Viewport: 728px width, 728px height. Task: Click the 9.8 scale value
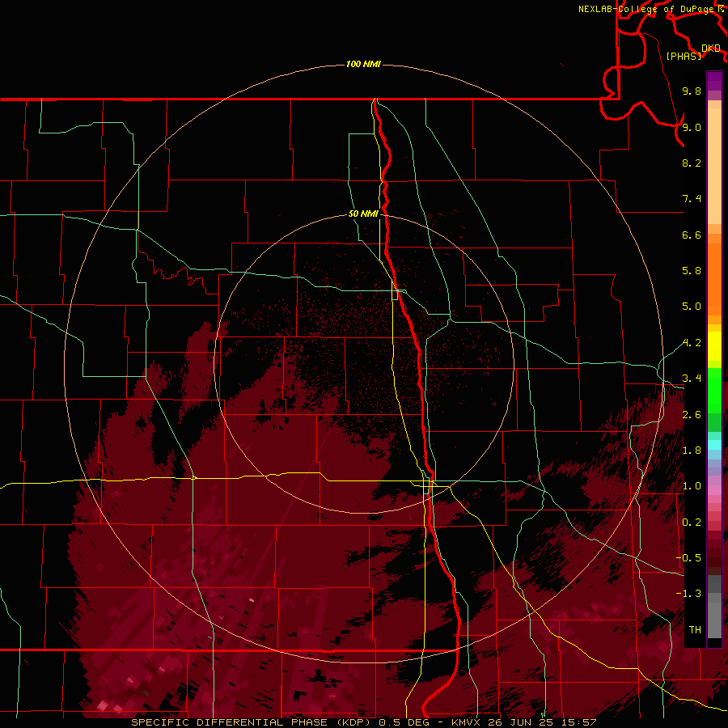tap(692, 91)
